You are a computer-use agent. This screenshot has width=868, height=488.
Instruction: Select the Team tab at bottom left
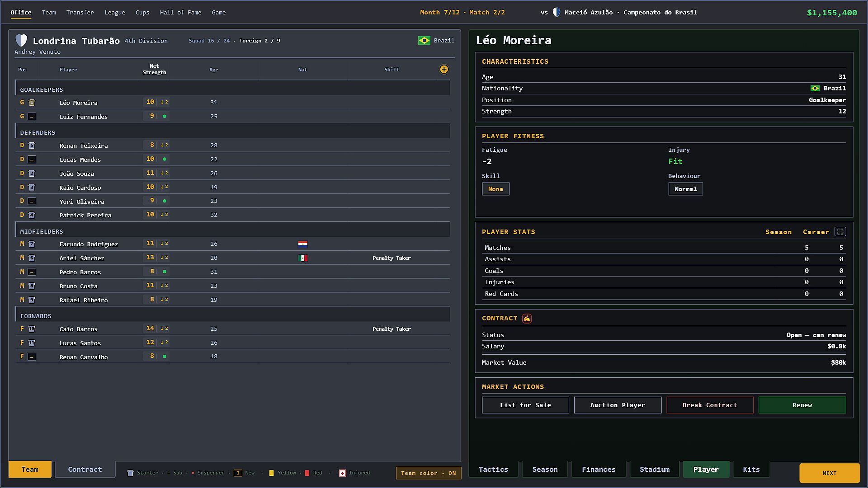point(30,469)
